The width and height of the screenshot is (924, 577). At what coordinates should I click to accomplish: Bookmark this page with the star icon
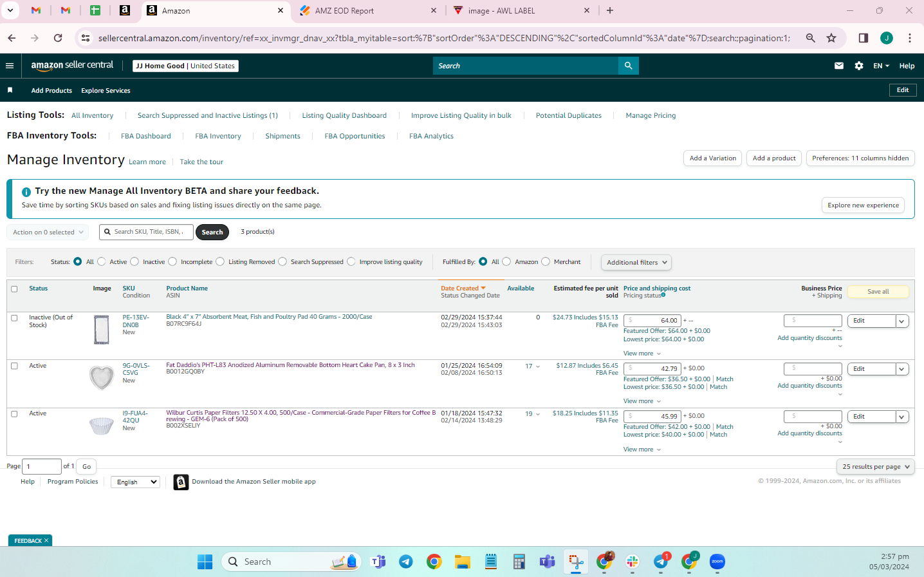(831, 38)
